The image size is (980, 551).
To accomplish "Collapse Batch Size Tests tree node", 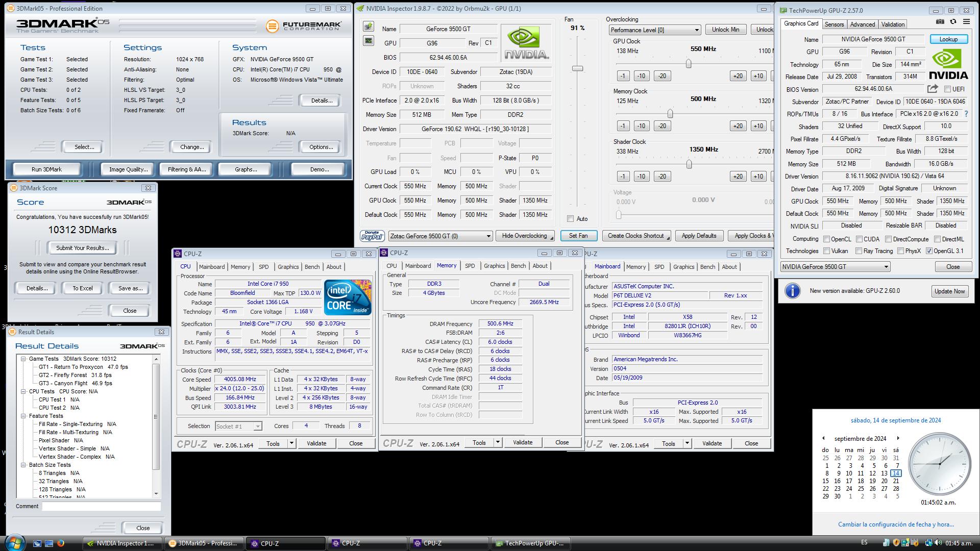I will click(x=23, y=465).
